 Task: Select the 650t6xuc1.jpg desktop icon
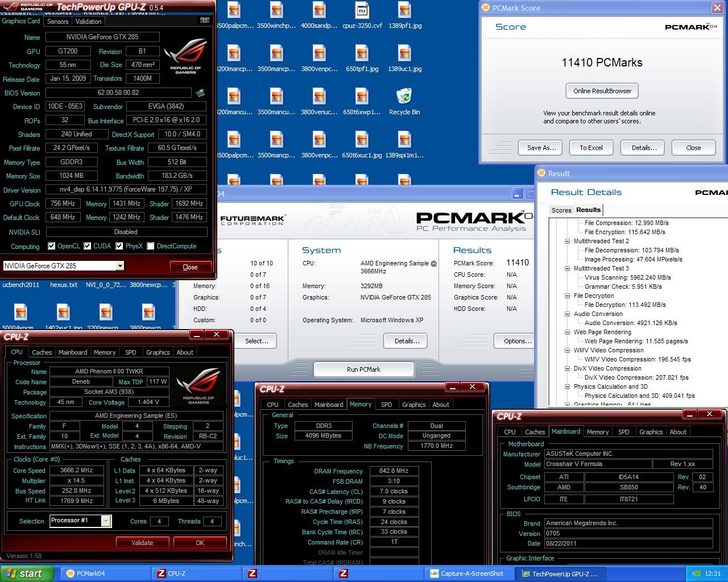coord(362,145)
